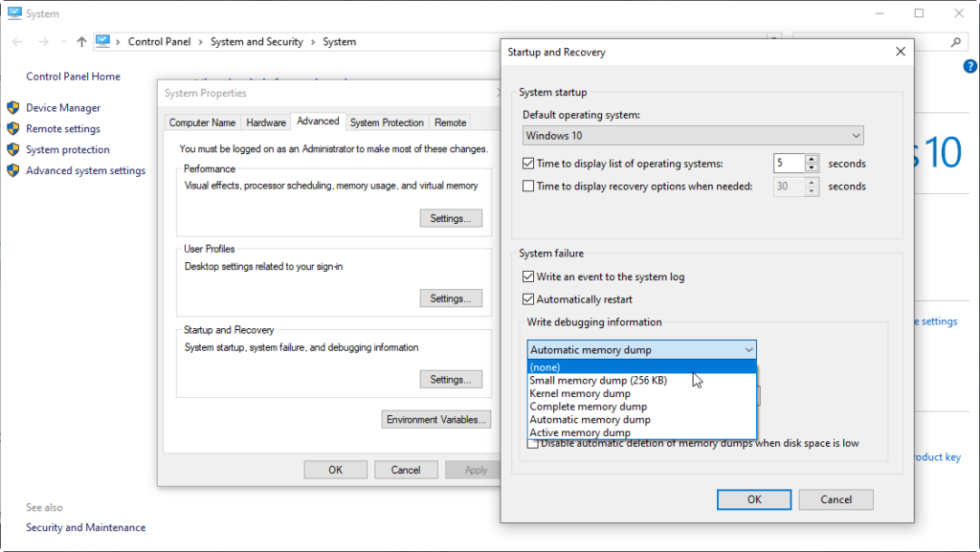The height and width of the screenshot is (552, 980).
Task: Increase operating system list display time
Action: pos(812,159)
